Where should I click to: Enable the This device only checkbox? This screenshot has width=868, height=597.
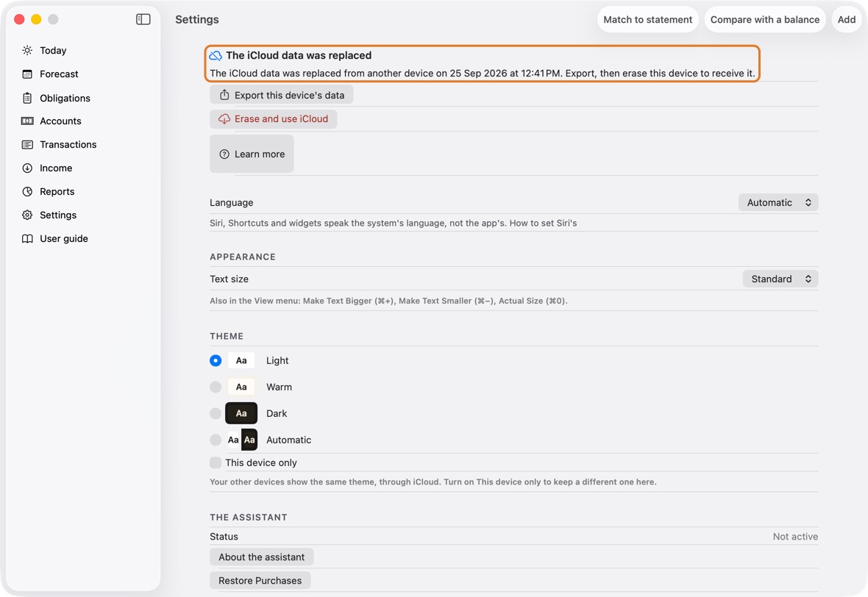tap(216, 462)
